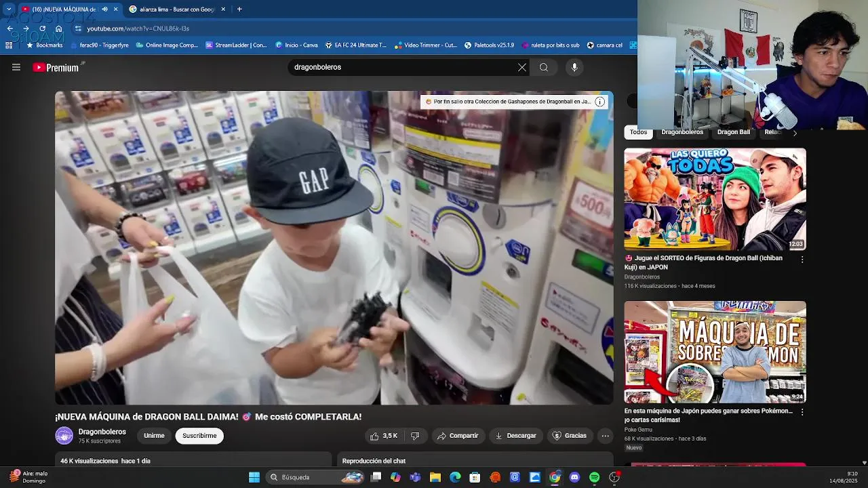Image resolution: width=868 pixels, height=488 pixels.
Task: Dislike the Dragon Ball Daima video
Action: (415, 436)
